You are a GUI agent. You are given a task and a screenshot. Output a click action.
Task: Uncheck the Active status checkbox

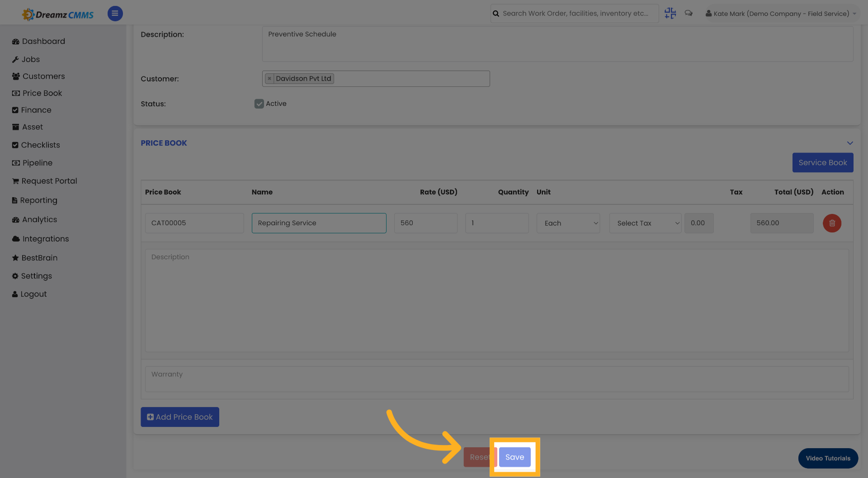[x=259, y=104]
